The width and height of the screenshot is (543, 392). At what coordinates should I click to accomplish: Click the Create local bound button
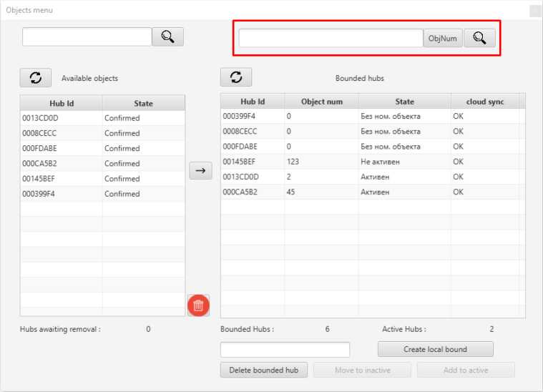(435, 349)
